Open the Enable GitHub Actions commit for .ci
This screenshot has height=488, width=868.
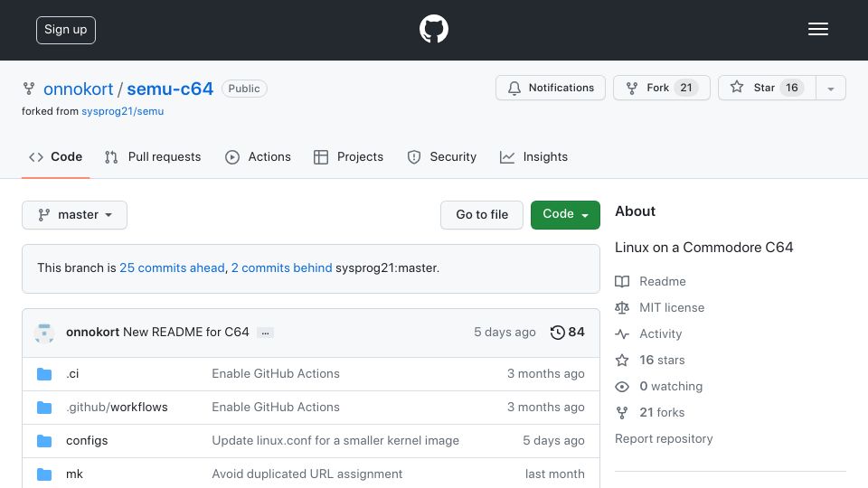coord(276,373)
